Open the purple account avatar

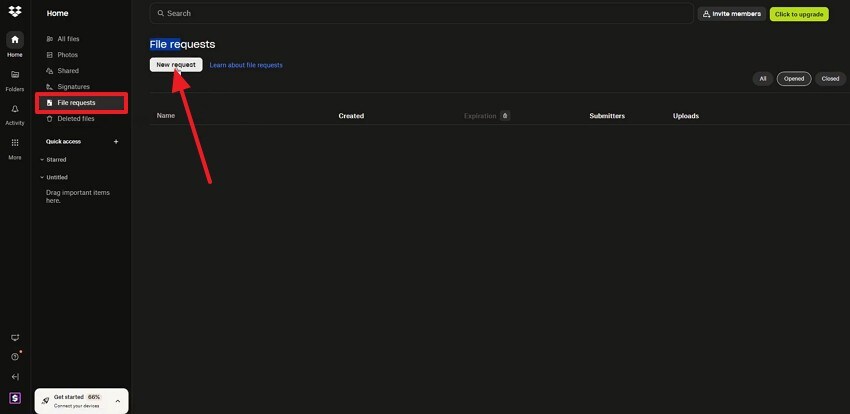(x=15, y=398)
